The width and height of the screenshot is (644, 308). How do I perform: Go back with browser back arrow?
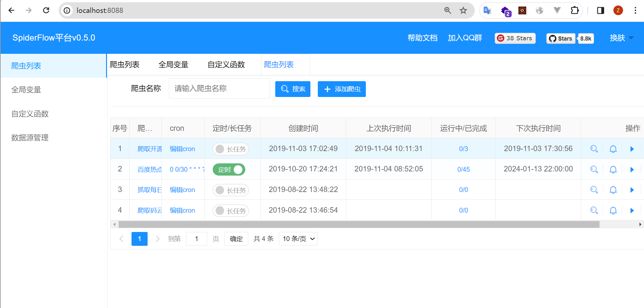click(x=11, y=10)
